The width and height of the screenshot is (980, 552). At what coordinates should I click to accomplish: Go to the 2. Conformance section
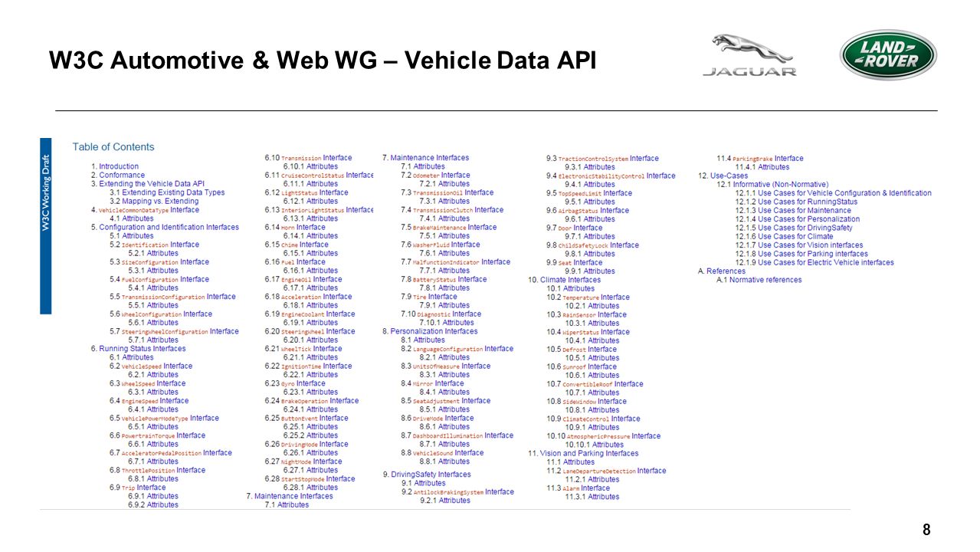118,176
